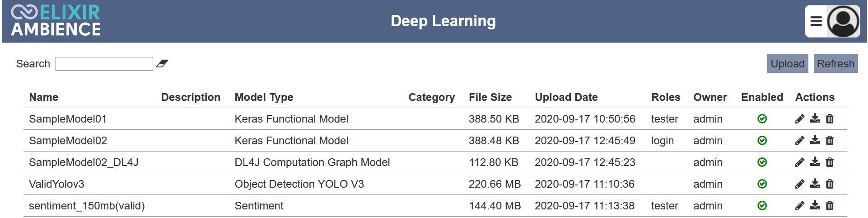Click the Upload button
Image resolution: width=868 pixels, height=218 pixels.
pos(788,63)
